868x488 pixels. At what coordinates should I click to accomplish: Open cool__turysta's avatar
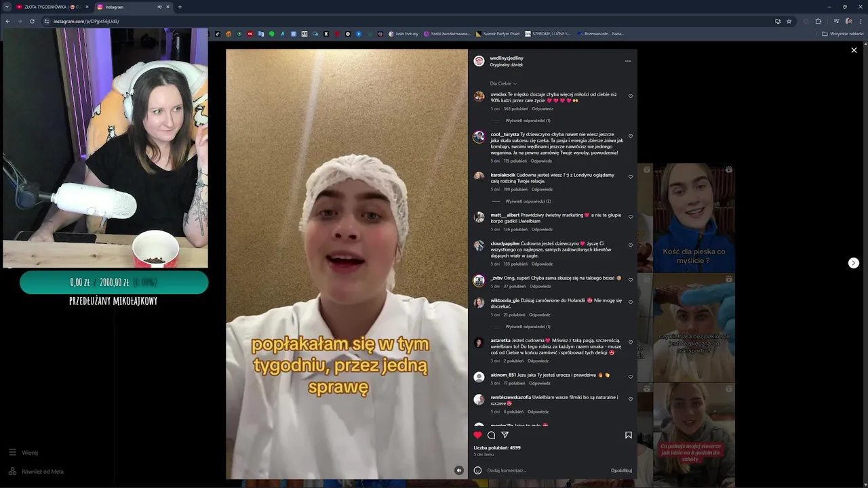click(479, 137)
